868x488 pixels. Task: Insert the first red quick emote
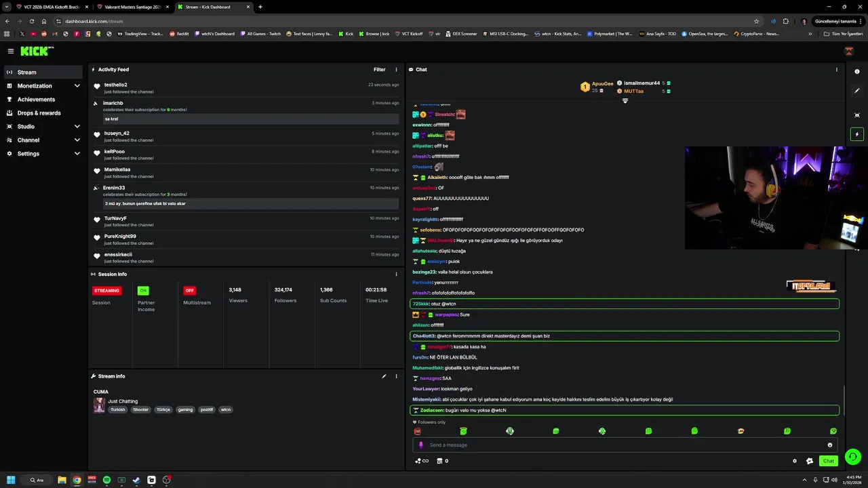pos(417,431)
